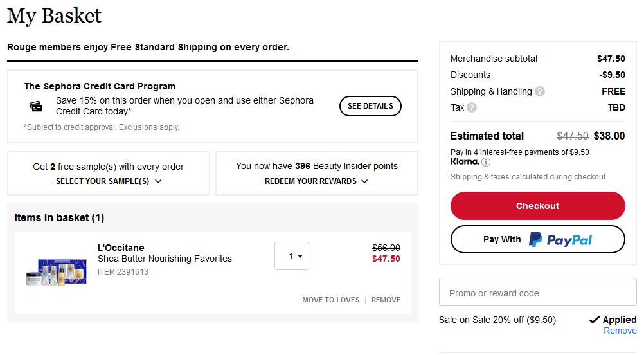This screenshot has height=355, width=644.
Task: Remove the applied Sale on Sale promo
Action: 620,331
